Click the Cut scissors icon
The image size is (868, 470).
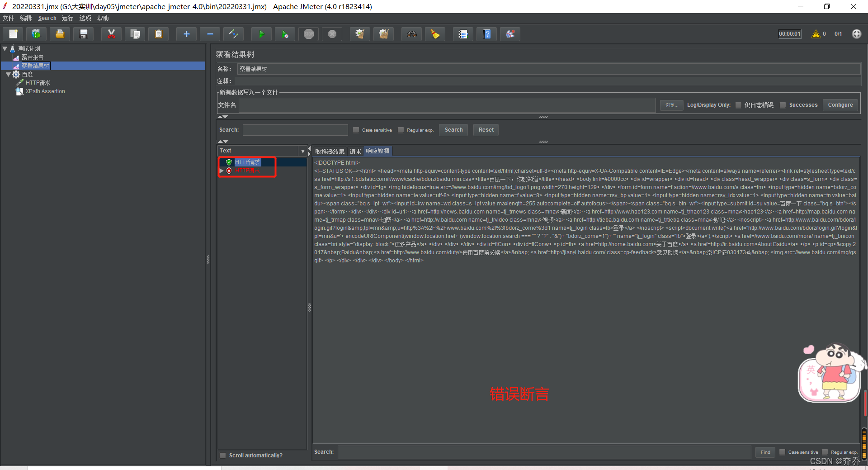[112, 34]
